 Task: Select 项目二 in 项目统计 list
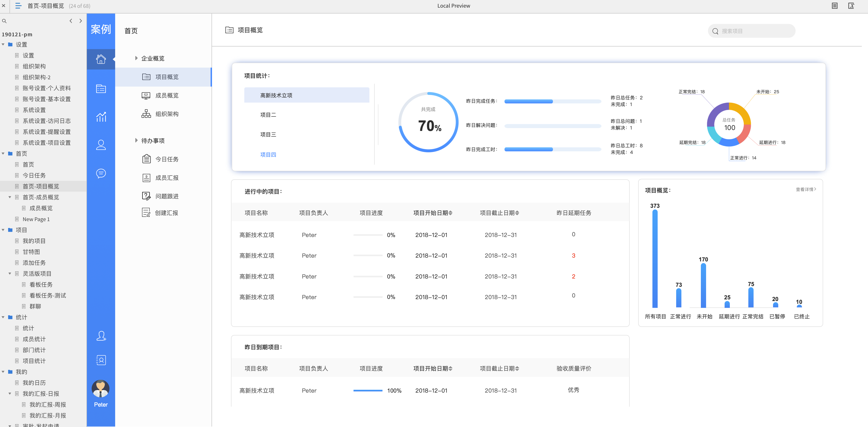tap(268, 115)
